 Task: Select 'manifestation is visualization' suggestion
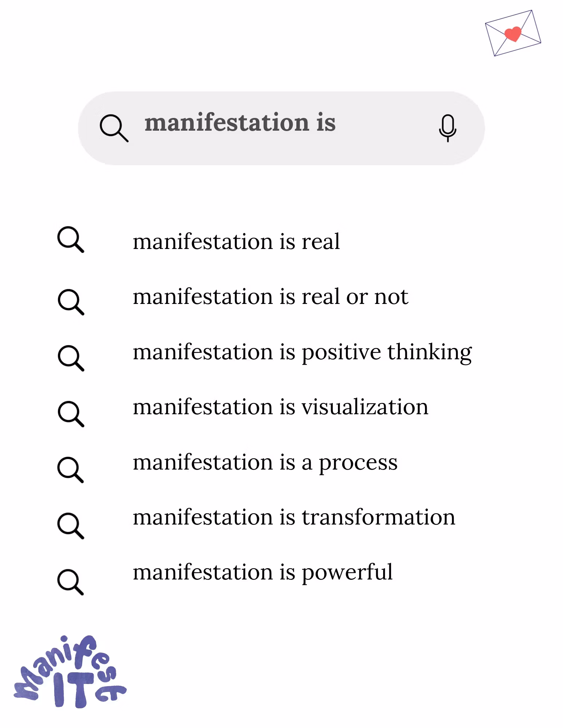point(280,407)
